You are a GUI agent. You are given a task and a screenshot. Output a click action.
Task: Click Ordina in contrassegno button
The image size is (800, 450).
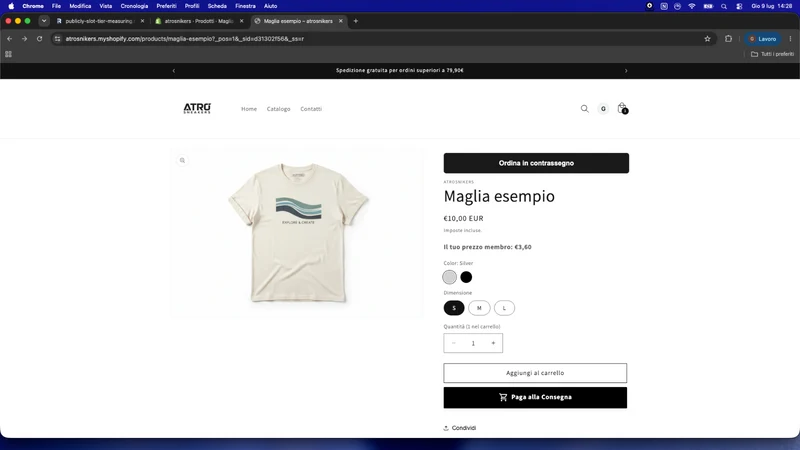[536, 163]
